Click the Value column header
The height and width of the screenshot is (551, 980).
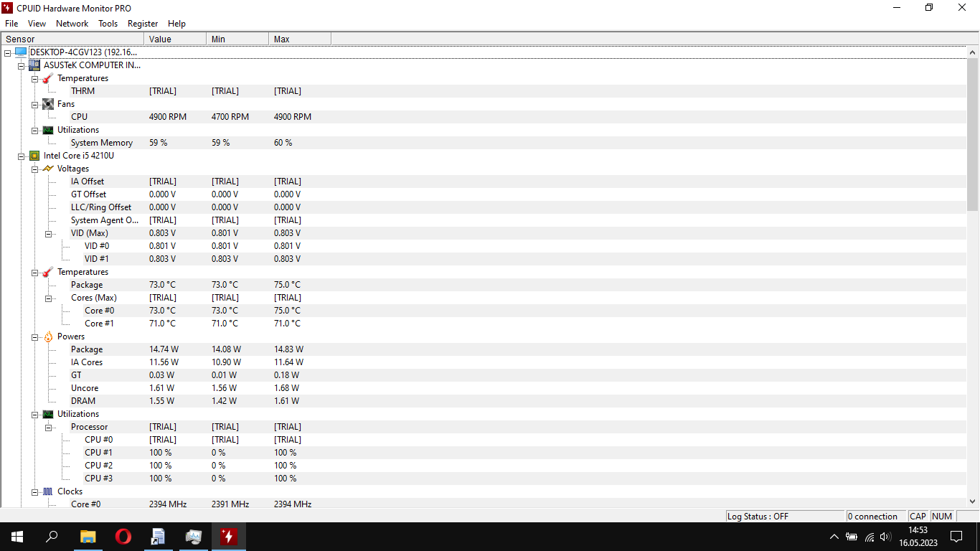(x=175, y=39)
